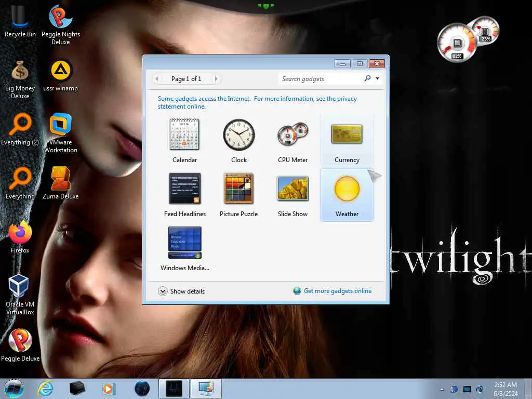532x399 pixels.
Task: Go to next gadget page arrow
Action: click(216, 79)
